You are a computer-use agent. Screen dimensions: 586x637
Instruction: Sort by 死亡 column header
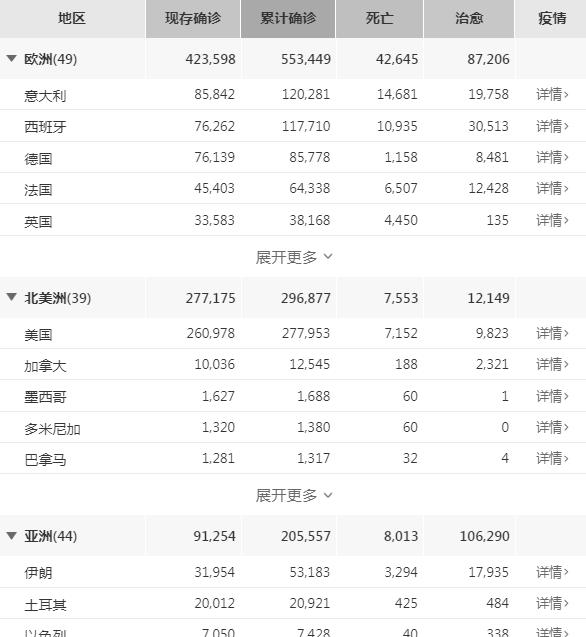click(380, 19)
